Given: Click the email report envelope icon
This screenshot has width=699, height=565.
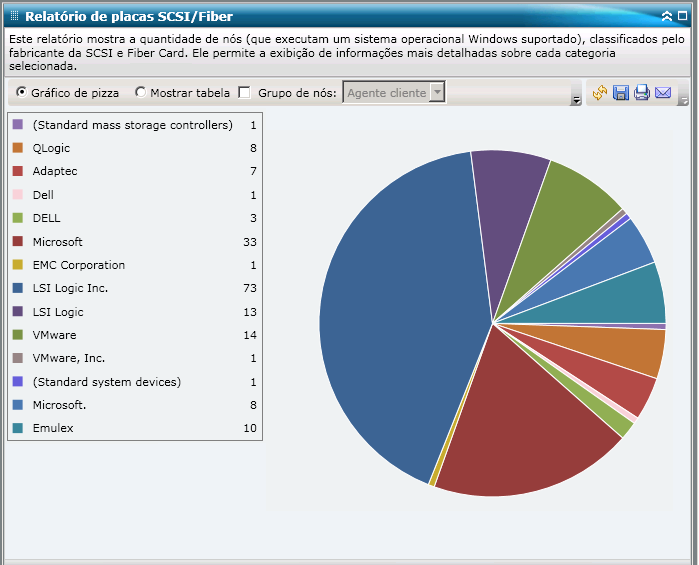Looking at the screenshot, I should [663, 93].
